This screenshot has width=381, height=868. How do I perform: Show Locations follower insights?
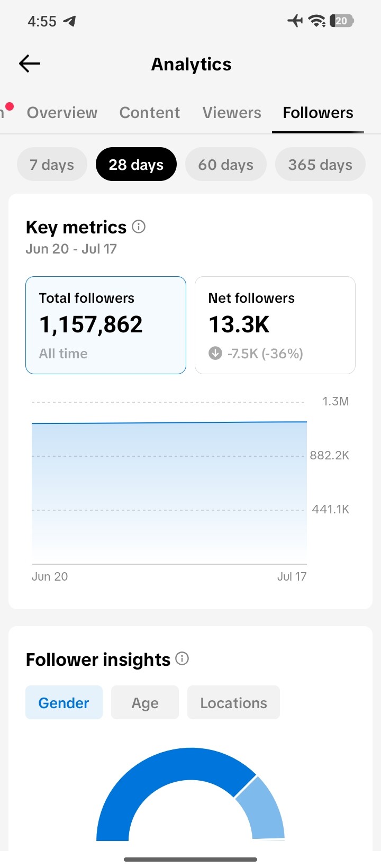pos(233,702)
